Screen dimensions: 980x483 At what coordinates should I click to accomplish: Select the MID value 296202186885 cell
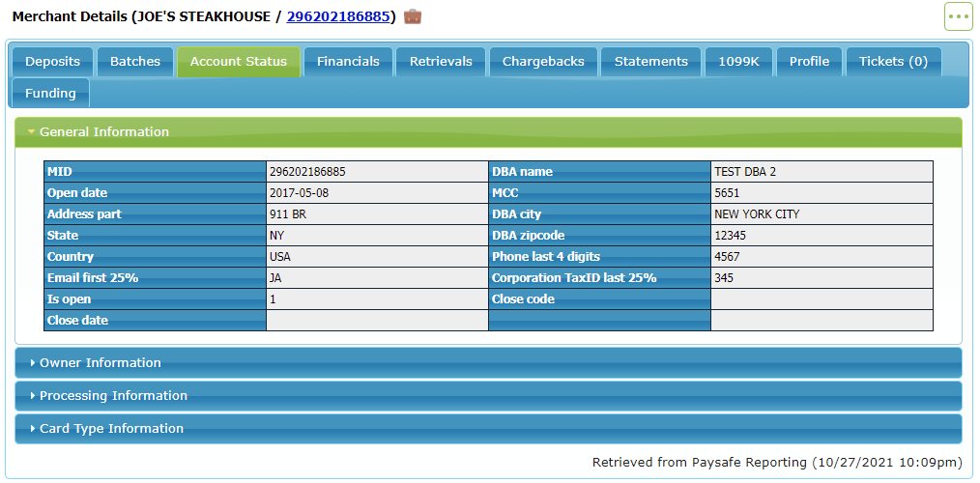(x=377, y=172)
